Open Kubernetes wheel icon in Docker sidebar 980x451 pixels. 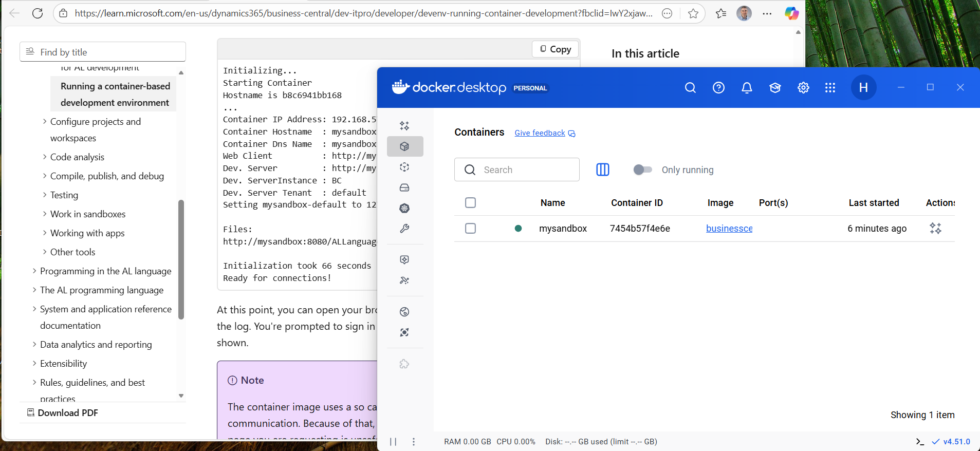pos(404,208)
